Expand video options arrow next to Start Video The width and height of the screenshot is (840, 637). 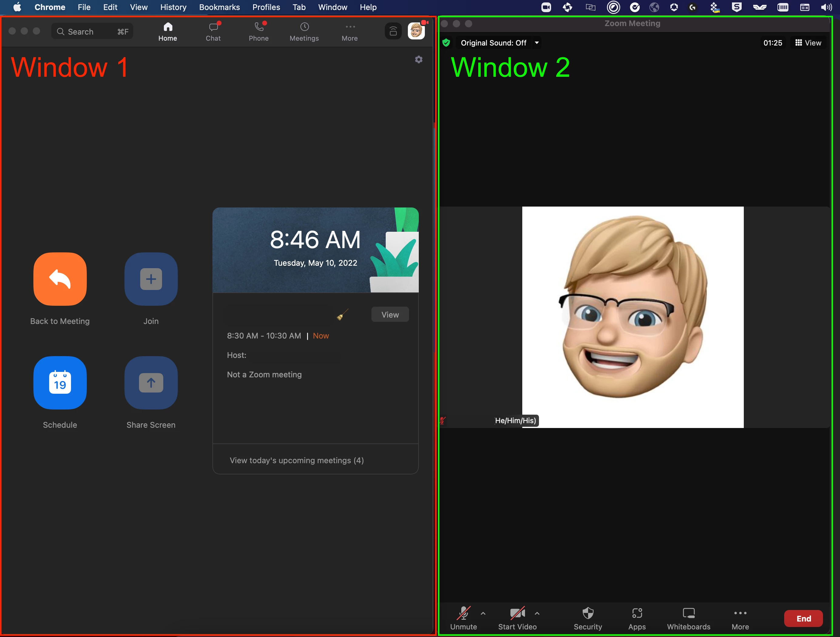537,613
